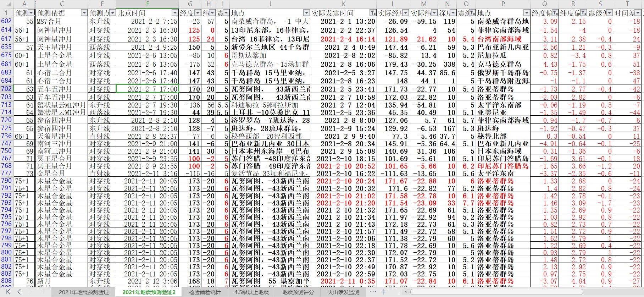Open the 北京时间 filter dropdown
Viewport: 644px width, 297px height.
[x=174, y=13]
